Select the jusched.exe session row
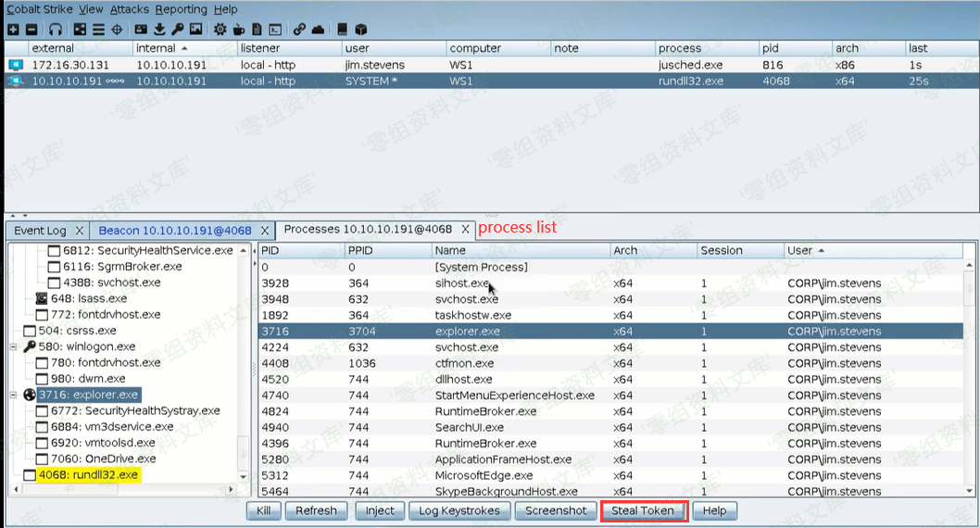The height and width of the screenshot is (528, 980). click(x=463, y=65)
